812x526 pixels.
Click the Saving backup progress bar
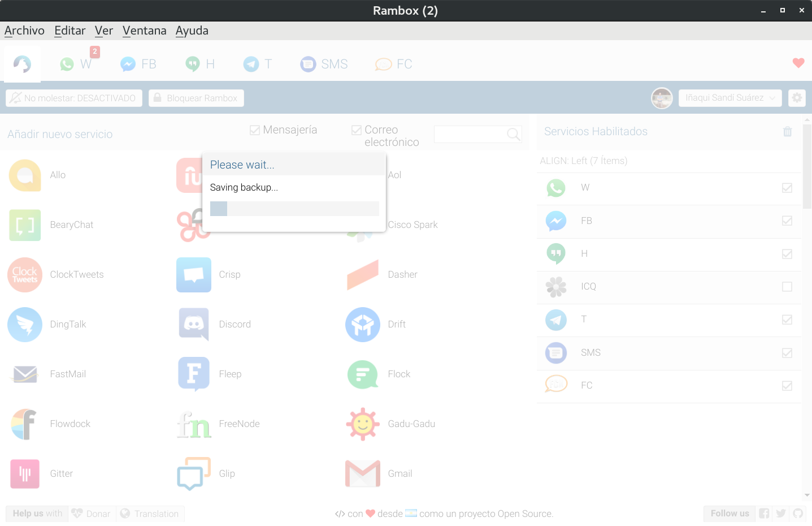tap(294, 209)
